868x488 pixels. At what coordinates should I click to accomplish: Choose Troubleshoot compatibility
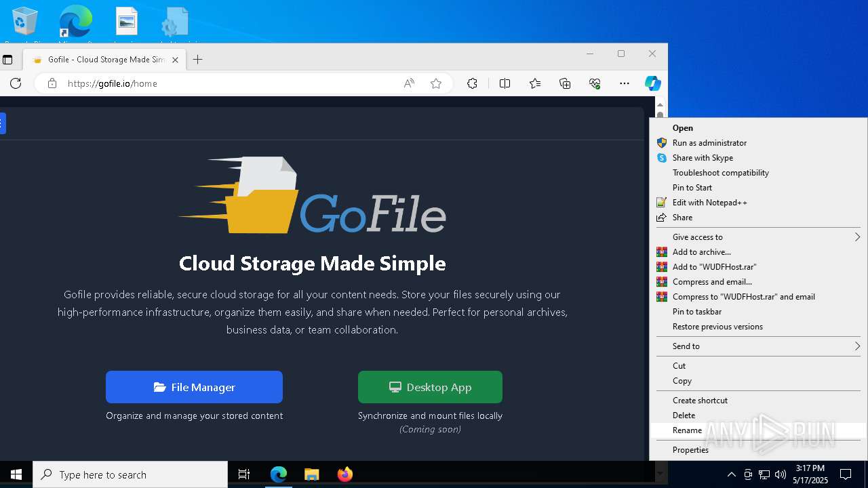758,173
